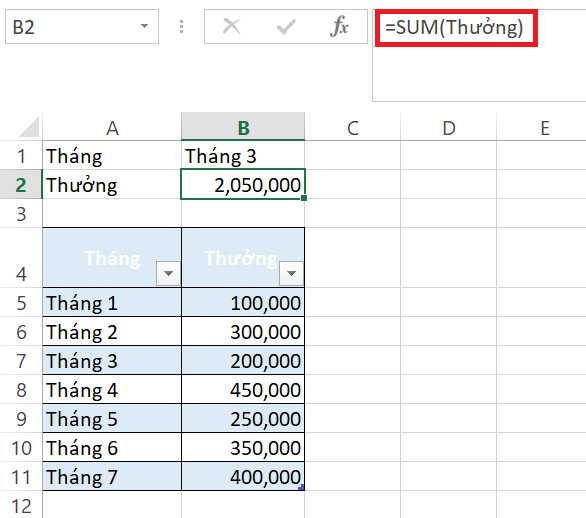Viewport: 586px width, 518px height.
Task: Select column D header
Action: (448, 127)
